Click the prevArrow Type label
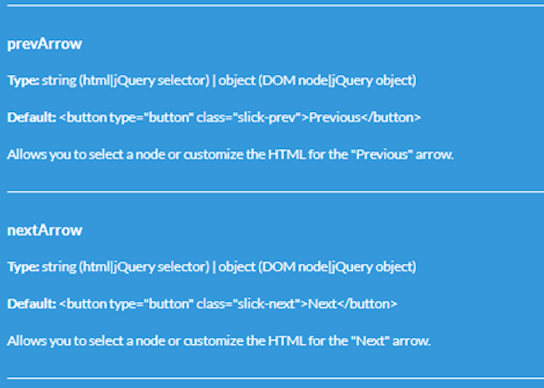This screenshot has height=388, width=544. tap(23, 81)
